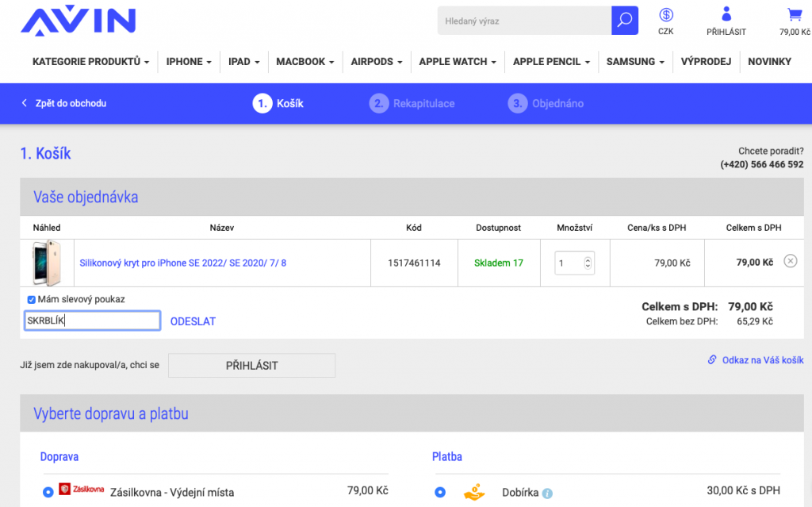Open the shopping cart icon
Screen dimensions: 812x507
(x=795, y=14)
